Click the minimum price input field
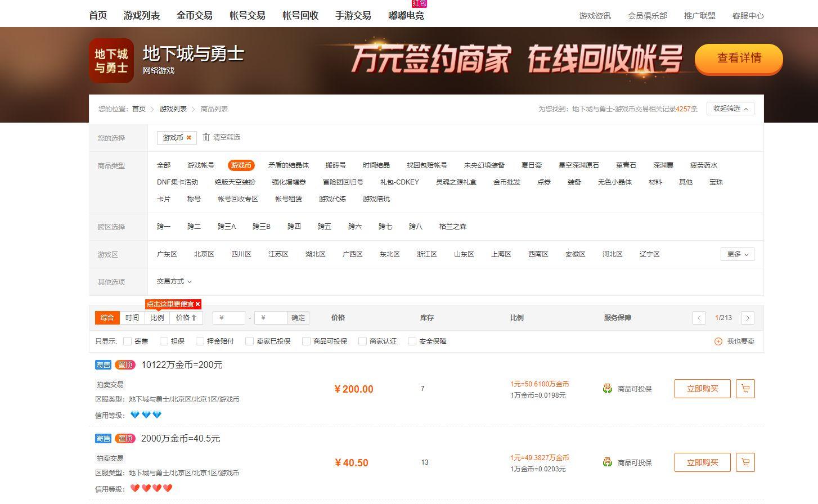The width and height of the screenshot is (818, 504). [x=228, y=317]
